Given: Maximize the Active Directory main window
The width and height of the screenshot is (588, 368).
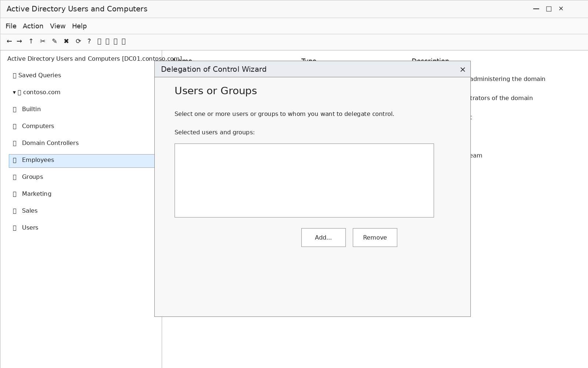Looking at the screenshot, I should 549,9.
